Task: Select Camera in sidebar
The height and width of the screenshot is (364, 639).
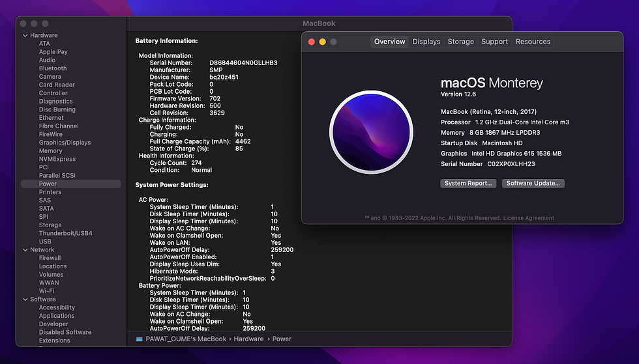Action: pyautogui.click(x=50, y=77)
